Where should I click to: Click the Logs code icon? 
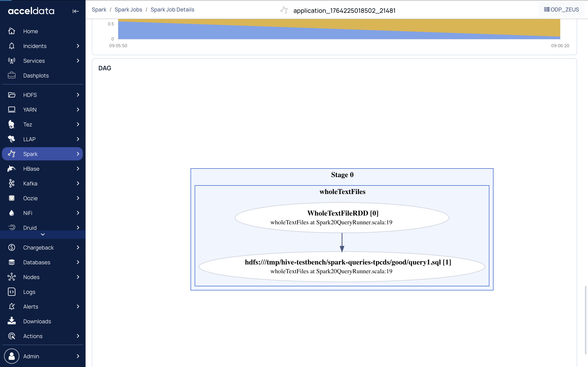pyautogui.click(x=12, y=292)
